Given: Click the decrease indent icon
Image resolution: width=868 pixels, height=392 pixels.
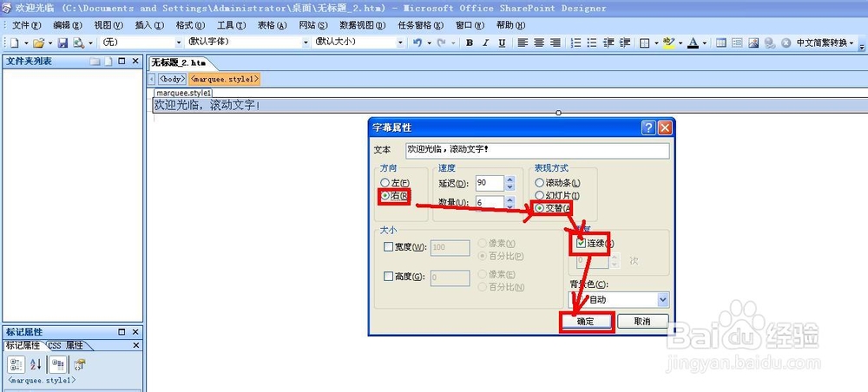Looking at the screenshot, I should [608, 42].
